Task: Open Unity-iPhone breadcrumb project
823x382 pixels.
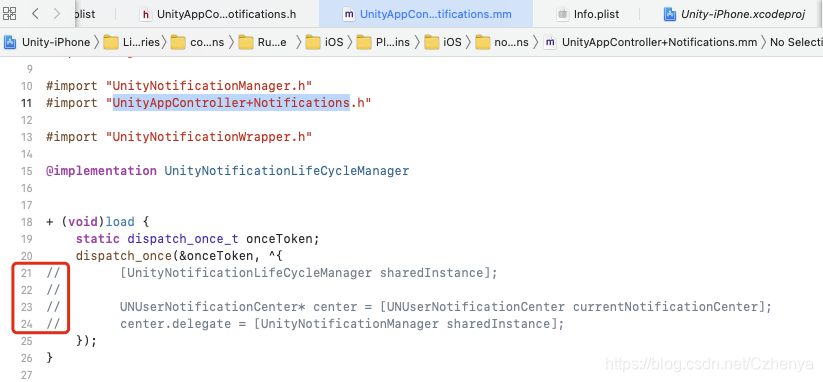Action: point(56,42)
